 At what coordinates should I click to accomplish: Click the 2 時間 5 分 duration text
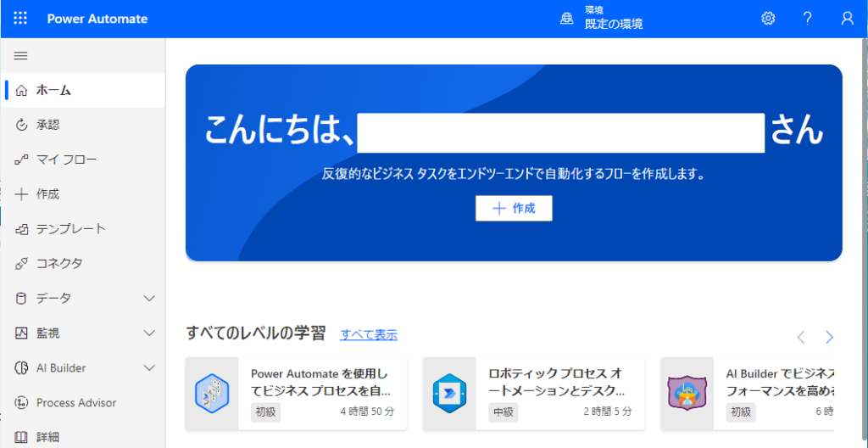607,412
